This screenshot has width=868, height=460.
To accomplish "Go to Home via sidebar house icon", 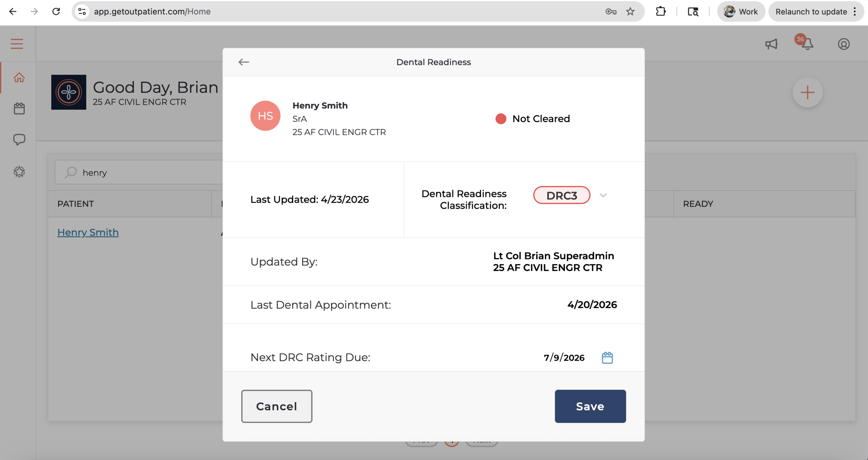I will (19, 78).
